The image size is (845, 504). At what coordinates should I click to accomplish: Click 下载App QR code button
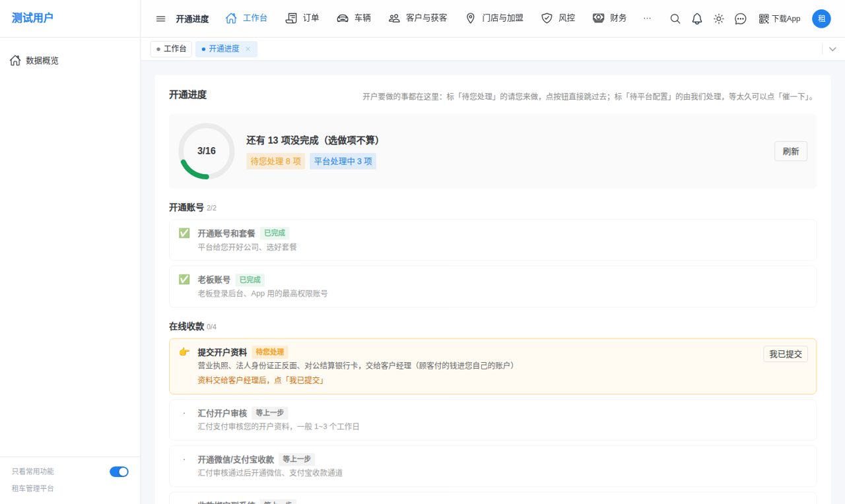coord(780,19)
